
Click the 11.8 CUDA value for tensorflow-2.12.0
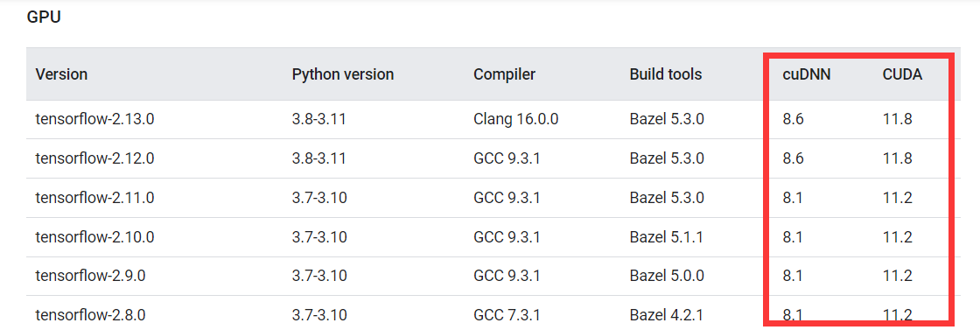click(x=898, y=158)
